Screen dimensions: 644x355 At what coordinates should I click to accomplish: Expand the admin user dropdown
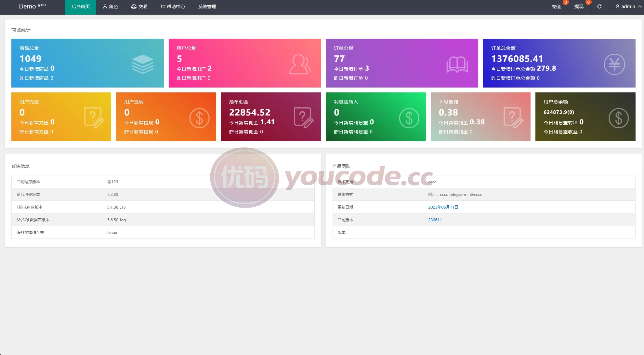pos(628,7)
